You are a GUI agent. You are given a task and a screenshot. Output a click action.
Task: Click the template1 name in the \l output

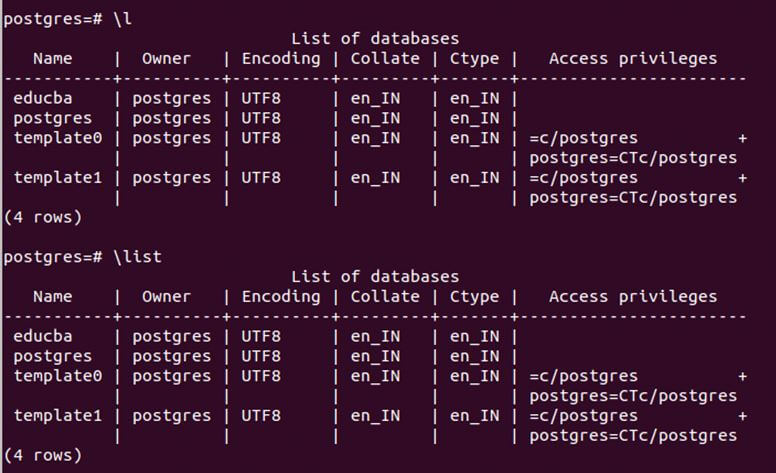click(x=57, y=178)
